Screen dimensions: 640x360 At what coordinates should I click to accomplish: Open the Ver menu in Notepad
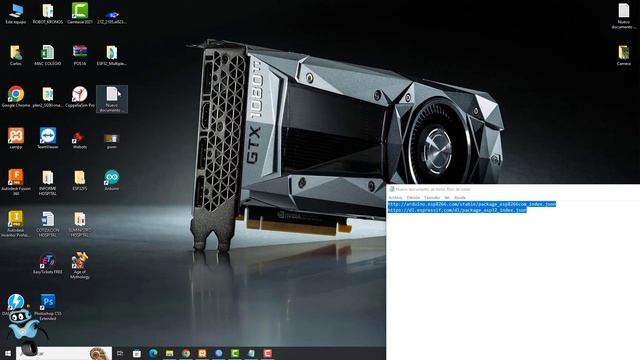click(447, 198)
